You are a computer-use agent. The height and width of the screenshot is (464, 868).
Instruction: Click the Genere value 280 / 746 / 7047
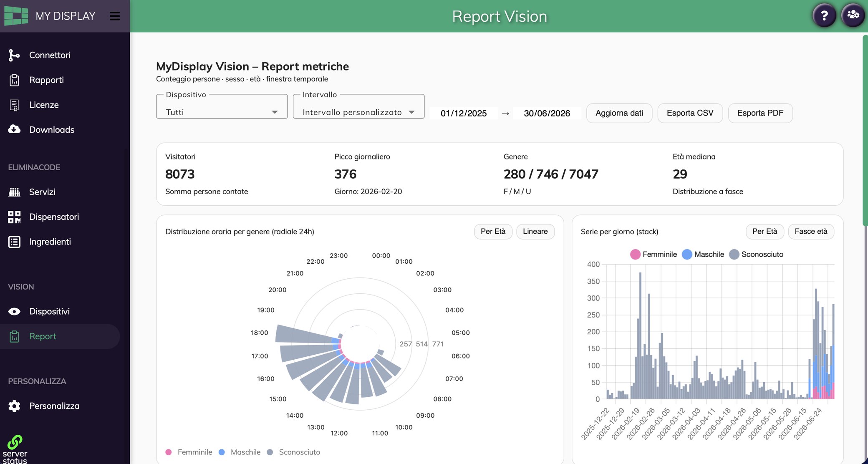pyautogui.click(x=551, y=174)
